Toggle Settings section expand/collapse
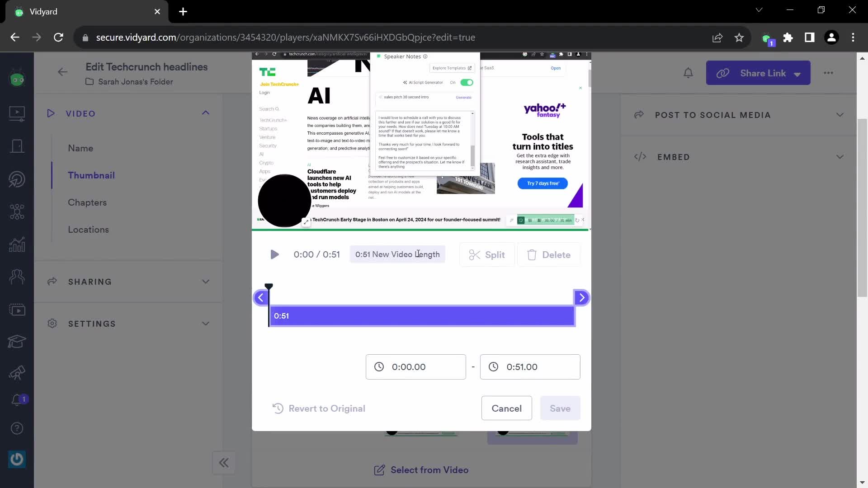This screenshot has width=868, height=488. [206, 324]
